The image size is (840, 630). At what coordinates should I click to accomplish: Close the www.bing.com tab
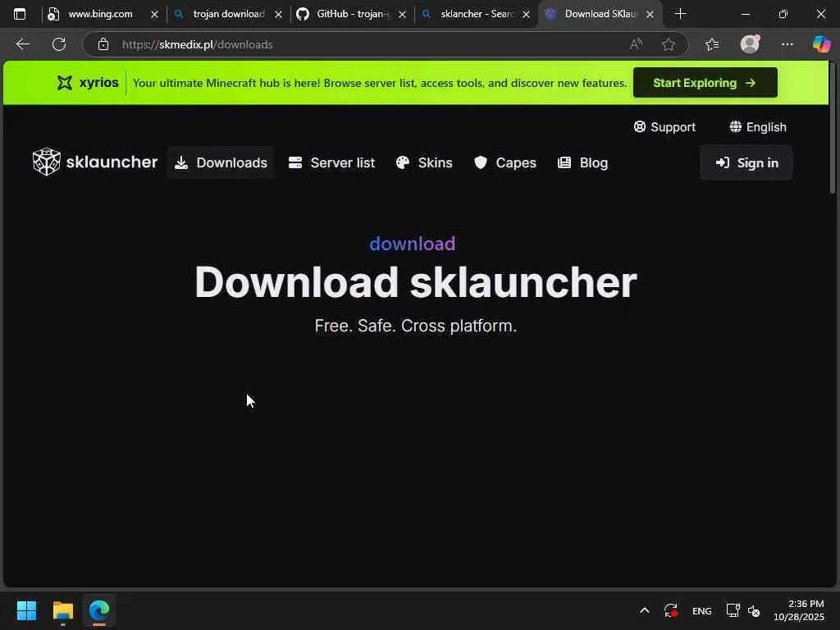(x=154, y=15)
